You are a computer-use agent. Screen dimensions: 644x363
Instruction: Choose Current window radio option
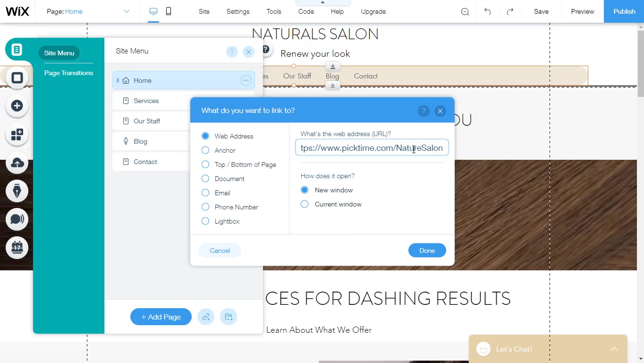305,204
